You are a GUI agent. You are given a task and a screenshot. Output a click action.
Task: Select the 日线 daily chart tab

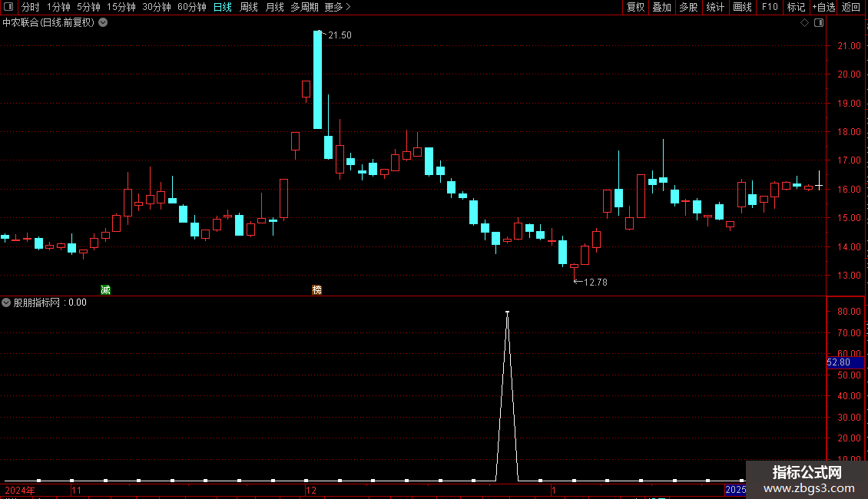223,7
